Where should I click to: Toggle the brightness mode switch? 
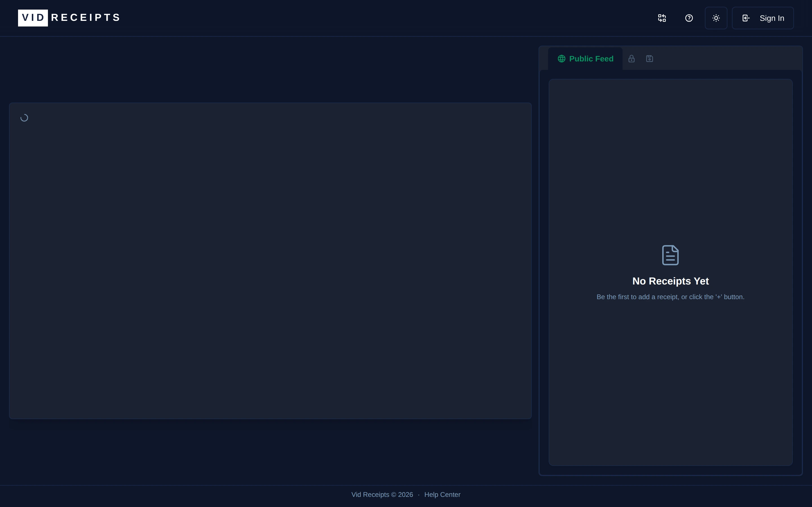pos(716,18)
